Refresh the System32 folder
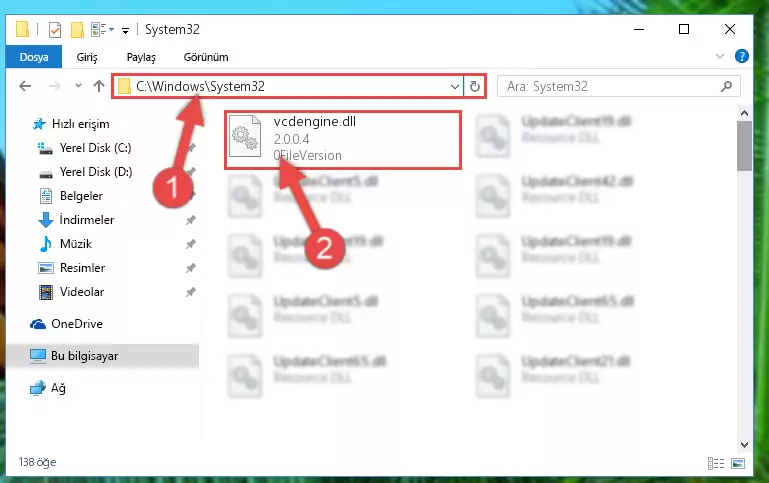The height and width of the screenshot is (483, 769). pyautogui.click(x=474, y=87)
